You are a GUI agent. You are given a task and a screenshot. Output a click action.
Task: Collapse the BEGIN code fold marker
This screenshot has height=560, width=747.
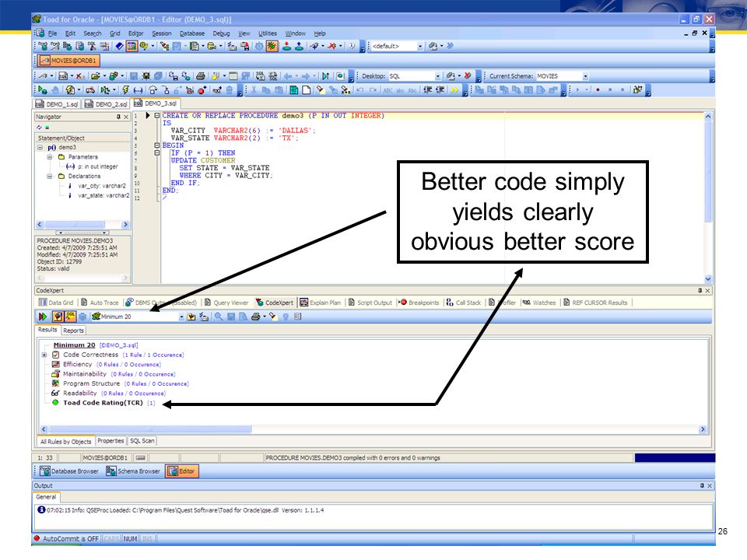tap(156, 145)
